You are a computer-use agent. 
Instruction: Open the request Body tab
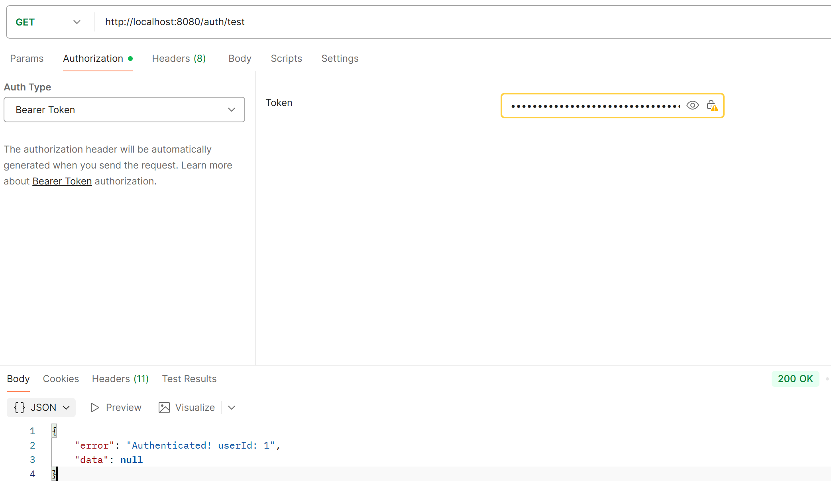pos(240,59)
